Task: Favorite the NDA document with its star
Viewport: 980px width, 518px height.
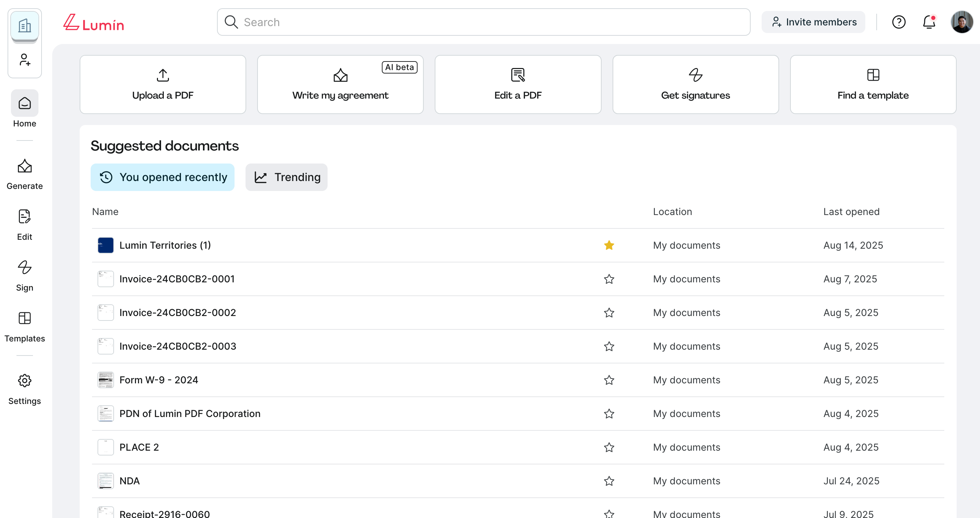Action: [609, 481]
